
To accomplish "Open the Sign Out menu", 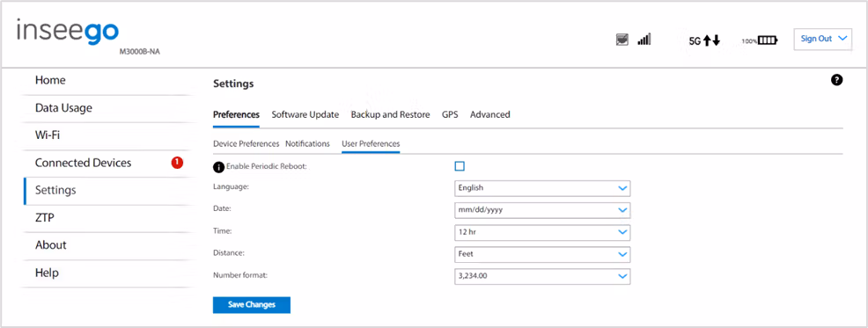I will click(x=823, y=39).
